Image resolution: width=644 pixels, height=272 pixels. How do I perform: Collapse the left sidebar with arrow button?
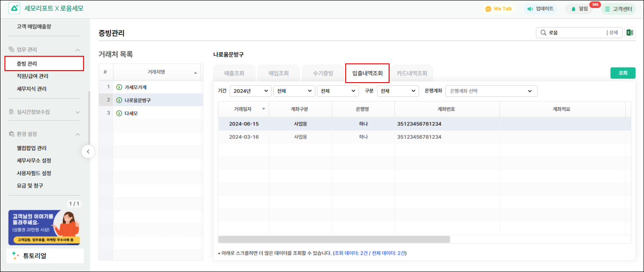(x=88, y=152)
